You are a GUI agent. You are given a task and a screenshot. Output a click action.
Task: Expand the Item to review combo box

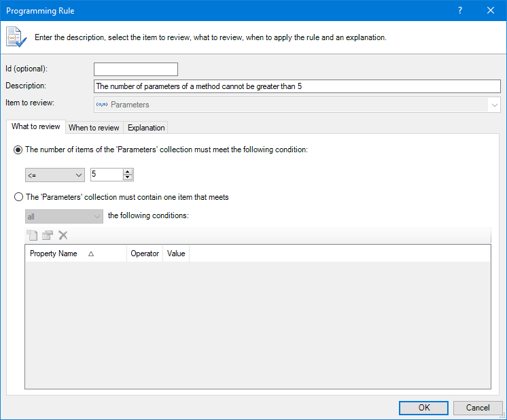[x=494, y=105]
